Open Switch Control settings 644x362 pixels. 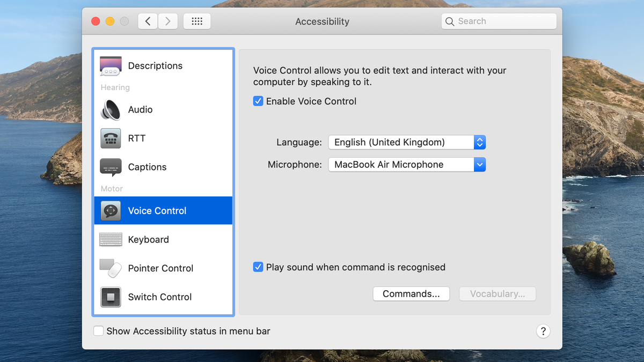point(159,297)
